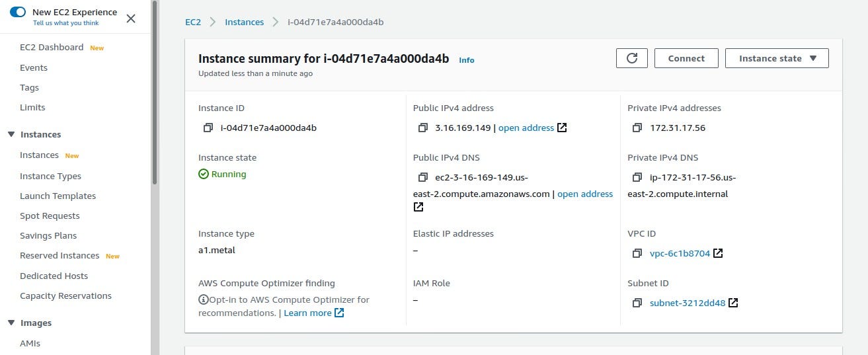Viewport: 868px width, 355px height.
Task: Close the left navigation panel with X
Action: pyautogui.click(x=131, y=19)
